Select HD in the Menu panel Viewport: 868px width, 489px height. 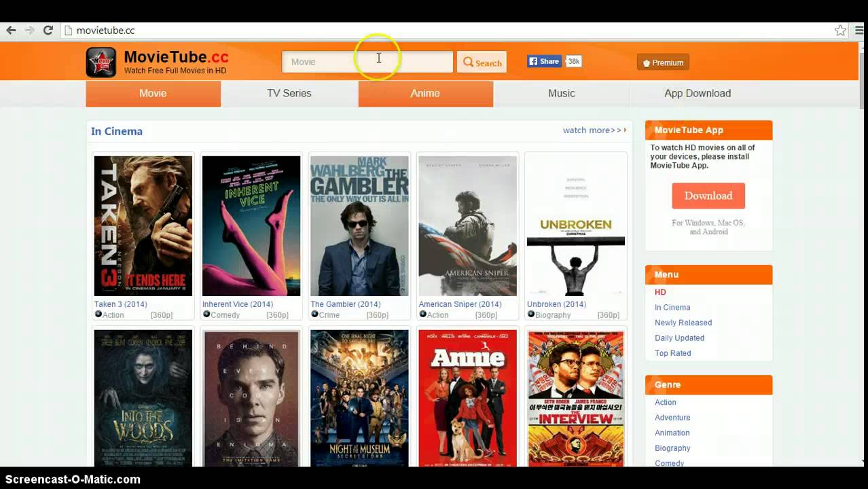[660, 292]
